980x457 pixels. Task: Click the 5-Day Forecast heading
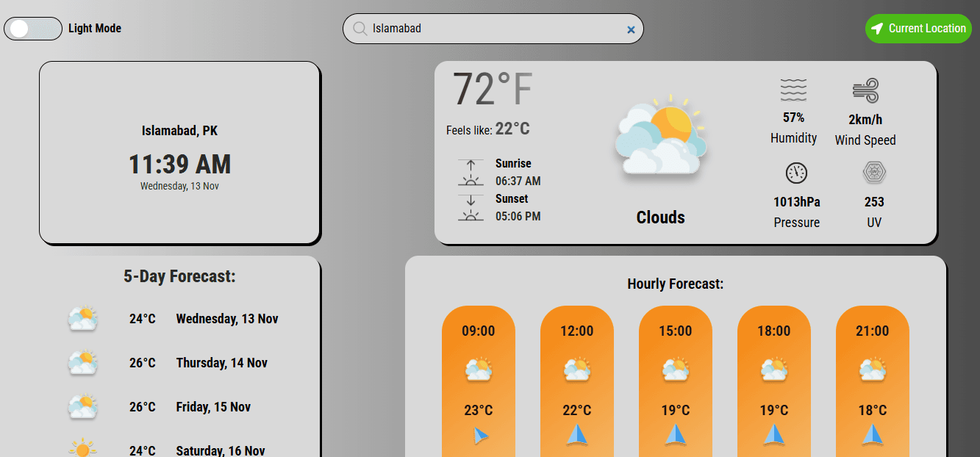[179, 276]
